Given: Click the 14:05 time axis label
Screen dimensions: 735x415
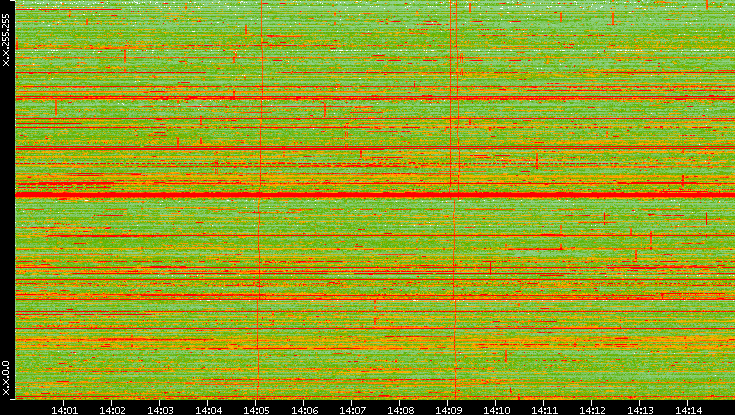Looking at the screenshot, I should click(x=256, y=410).
